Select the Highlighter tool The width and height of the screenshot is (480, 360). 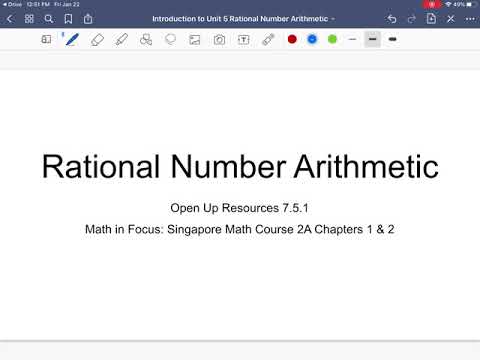coord(121,39)
